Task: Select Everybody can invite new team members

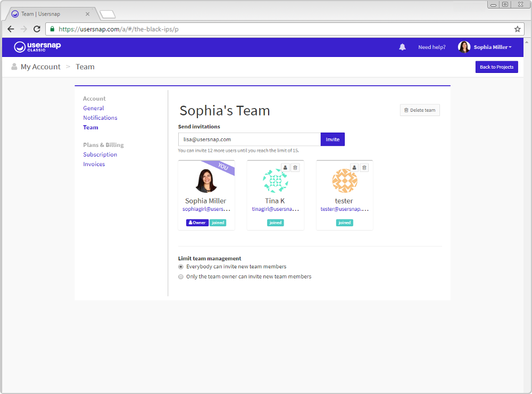Action: (181, 267)
